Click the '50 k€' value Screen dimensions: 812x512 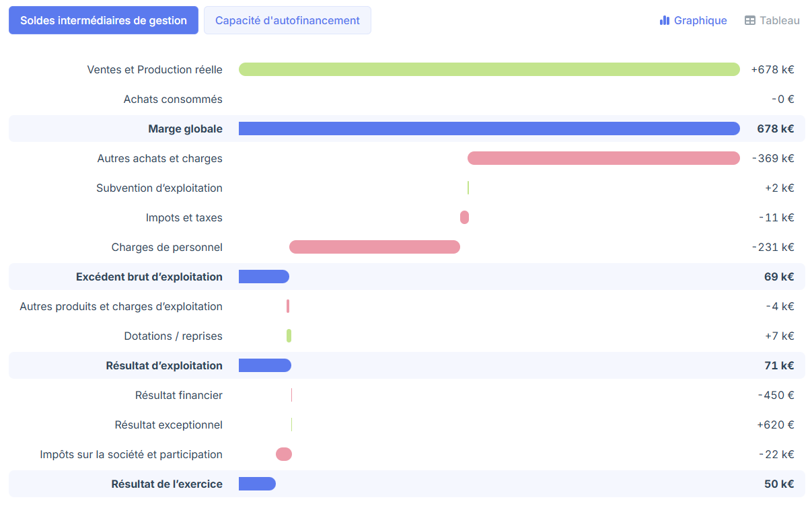[779, 484]
